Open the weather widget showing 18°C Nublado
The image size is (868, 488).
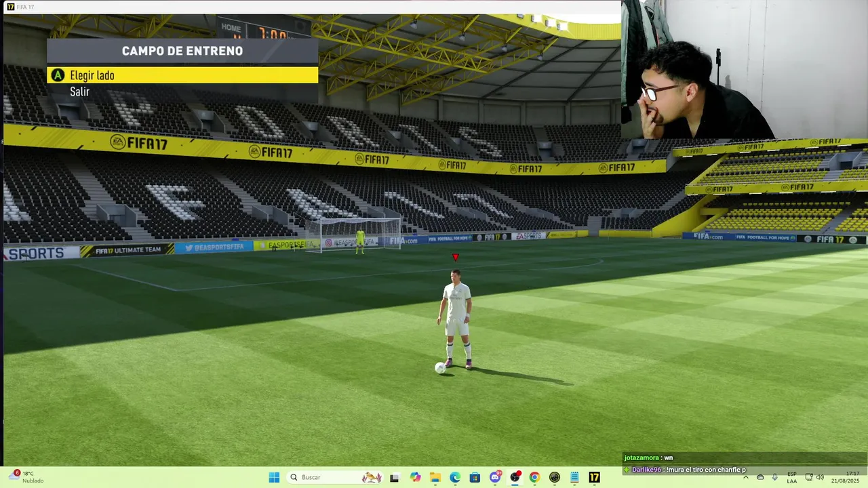(x=27, y=477)
